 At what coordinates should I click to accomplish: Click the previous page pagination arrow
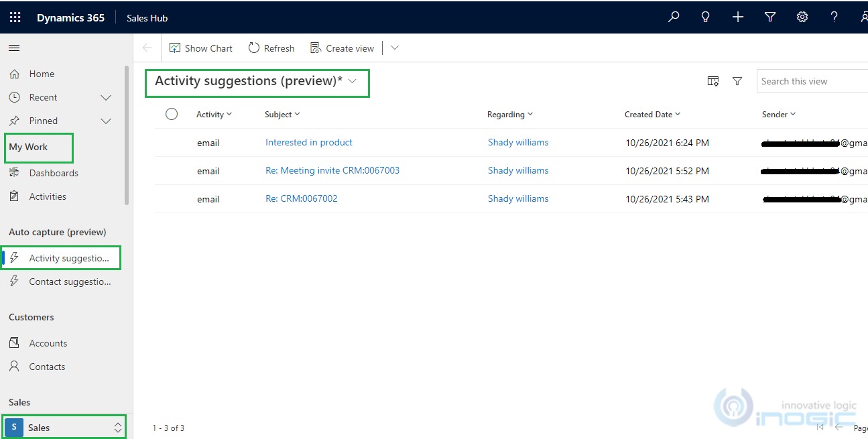838,427
